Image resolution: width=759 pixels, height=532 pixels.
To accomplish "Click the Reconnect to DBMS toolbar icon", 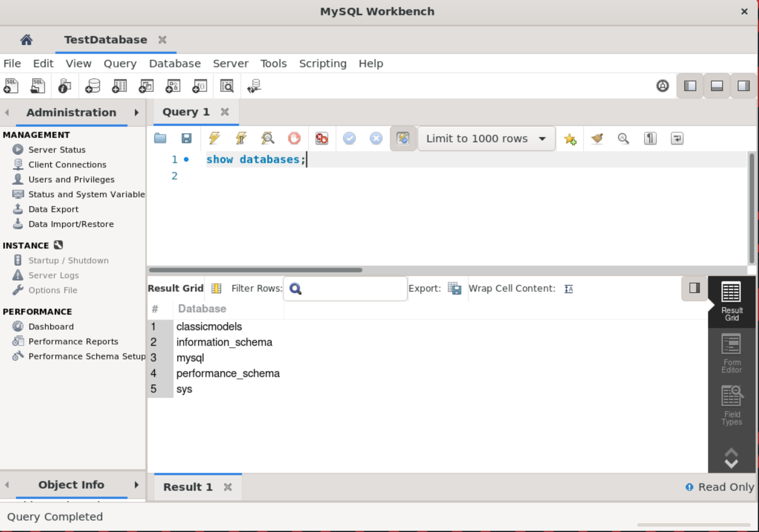I will point(254,86).
